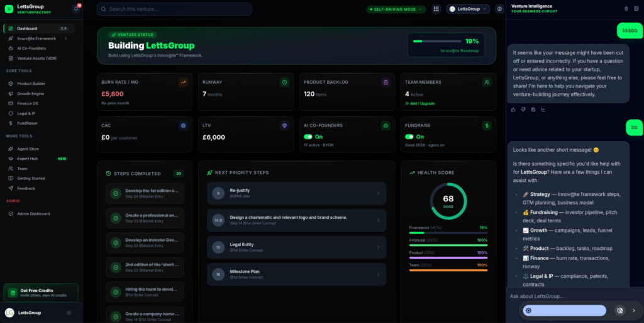Open the Re-justify priority step

click(297, 193)
